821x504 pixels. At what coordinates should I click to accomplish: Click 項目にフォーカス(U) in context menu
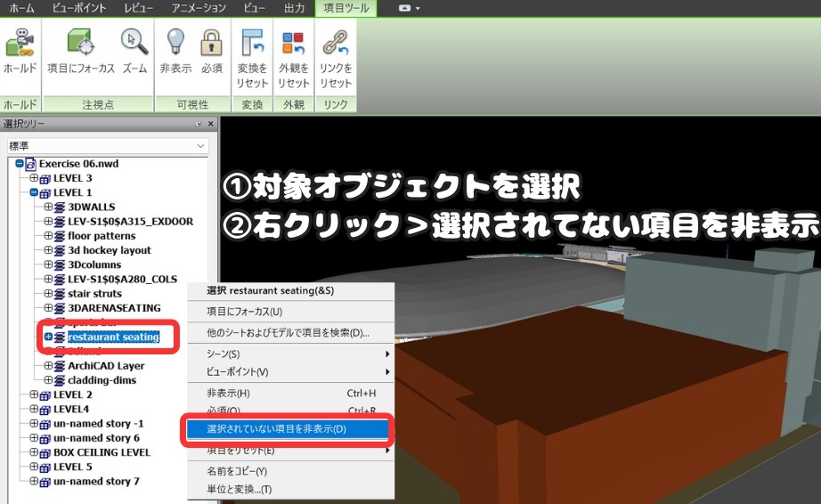click(244, 312)
